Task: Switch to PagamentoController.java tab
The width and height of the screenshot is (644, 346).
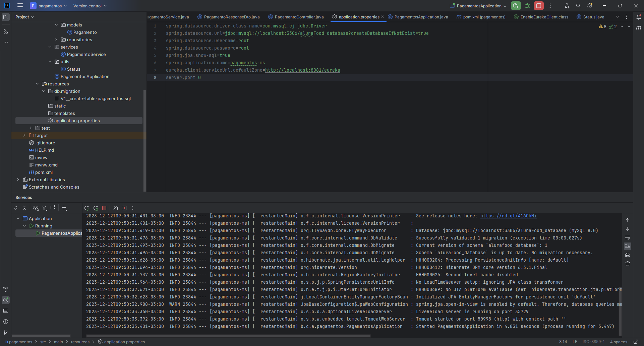Action: click(x=296, y=17)
